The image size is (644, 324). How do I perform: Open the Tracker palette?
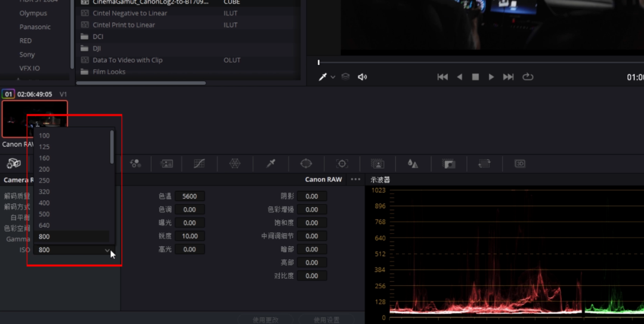click(342, 163)
